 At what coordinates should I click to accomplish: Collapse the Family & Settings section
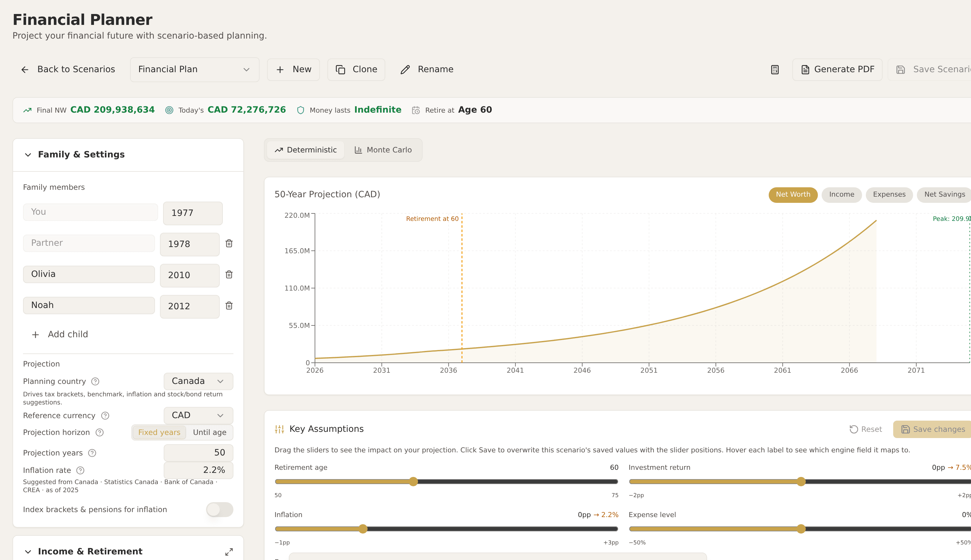28,155
